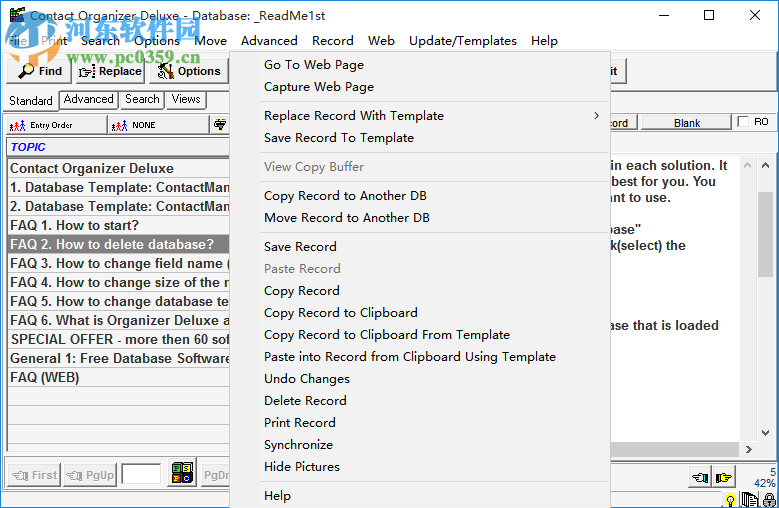Select FAQ 6. What is Organizer Deluxe row
The width and height of the screenshot is (779, 508).
(118, 320)
